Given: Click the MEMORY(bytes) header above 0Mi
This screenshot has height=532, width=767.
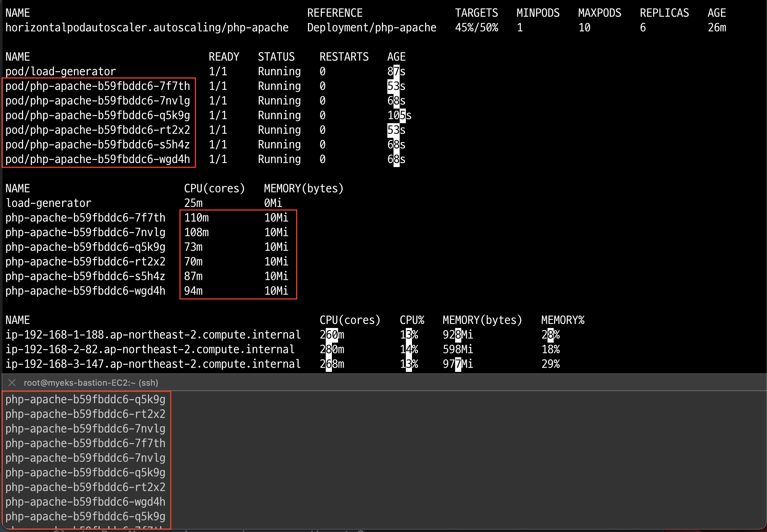Looking at the screenshot, I should coord(303,189).
